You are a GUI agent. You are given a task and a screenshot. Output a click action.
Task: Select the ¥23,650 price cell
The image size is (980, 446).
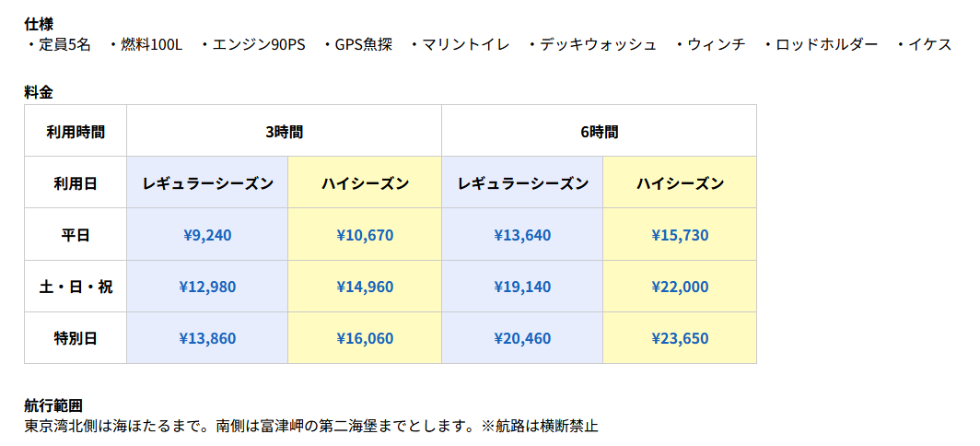tap(680, 338)
